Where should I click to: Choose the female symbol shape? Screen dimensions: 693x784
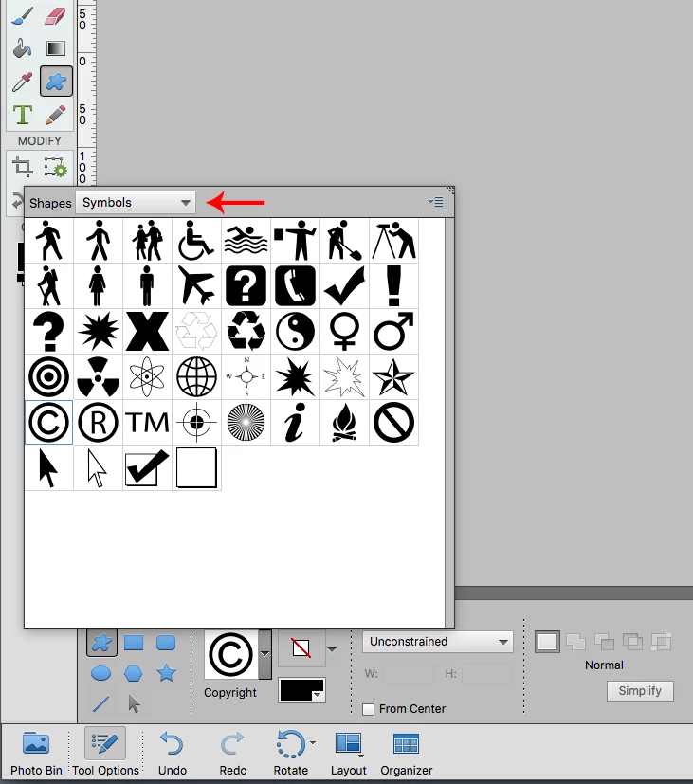click(x=344, y=331)
